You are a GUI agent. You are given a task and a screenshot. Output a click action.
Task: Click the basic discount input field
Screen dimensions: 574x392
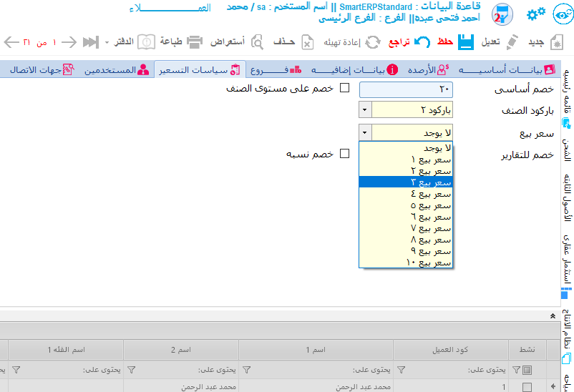tap(406, 89)
